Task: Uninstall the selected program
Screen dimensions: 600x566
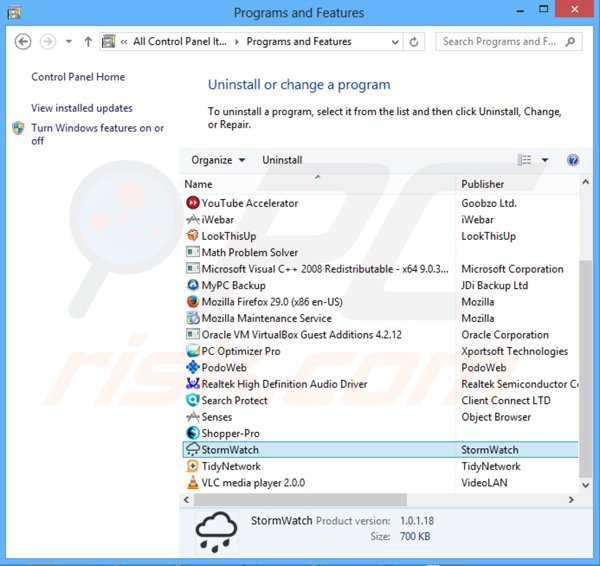Action: coord(282,160)
